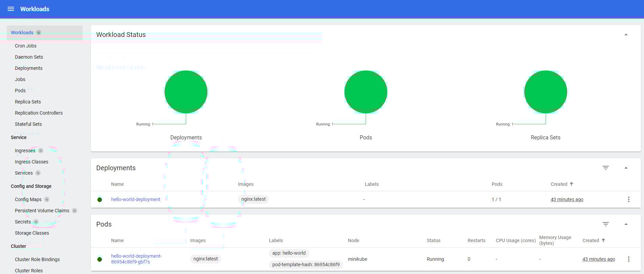644x274 pixels.
Task: Click the pod-template-hash label chip
Action: point(306,265)
